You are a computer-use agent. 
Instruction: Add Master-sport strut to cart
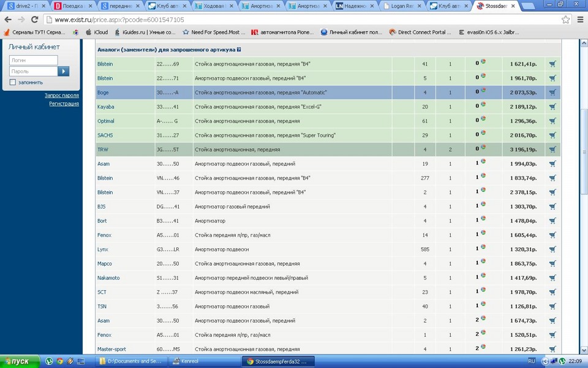(x=552, y=349)
